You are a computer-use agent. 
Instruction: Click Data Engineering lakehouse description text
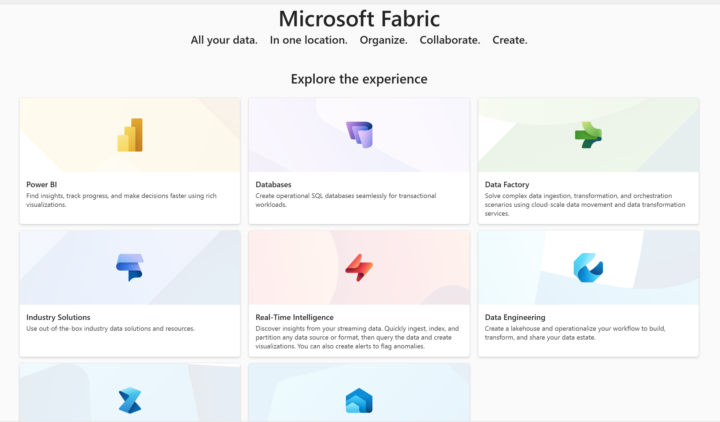tap(575, 333)
